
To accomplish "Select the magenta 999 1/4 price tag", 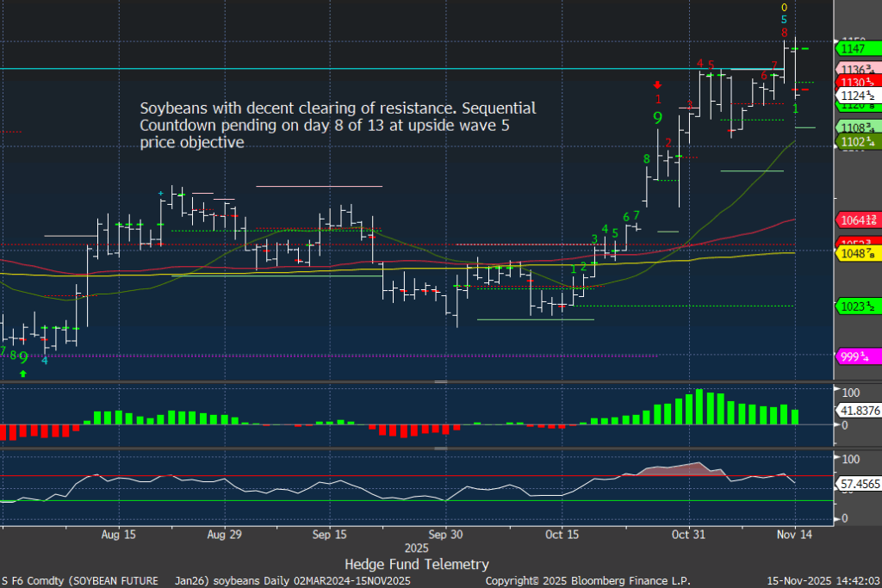I will [857, 356].
